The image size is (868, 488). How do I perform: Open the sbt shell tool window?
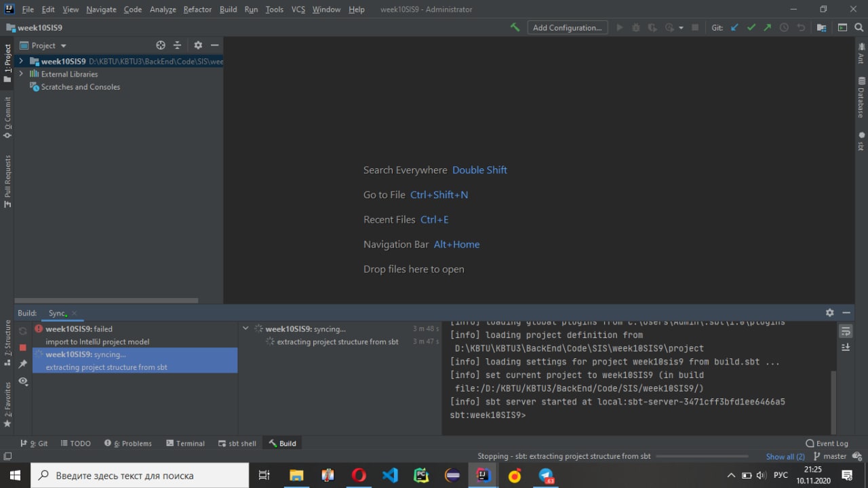tap(237, 443)
